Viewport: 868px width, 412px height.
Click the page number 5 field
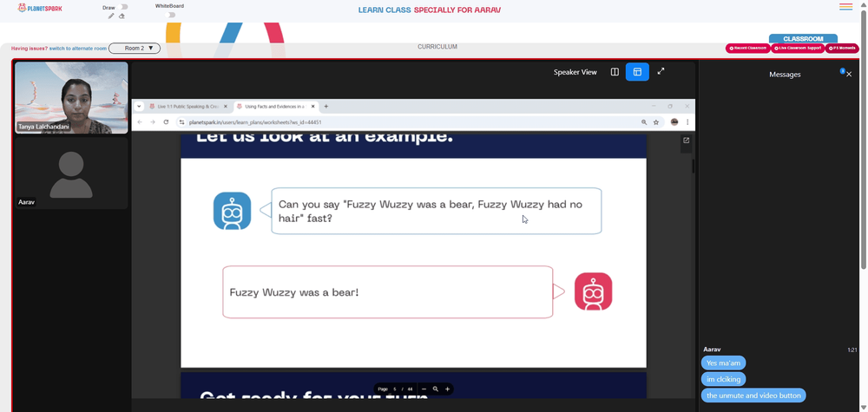395,389
